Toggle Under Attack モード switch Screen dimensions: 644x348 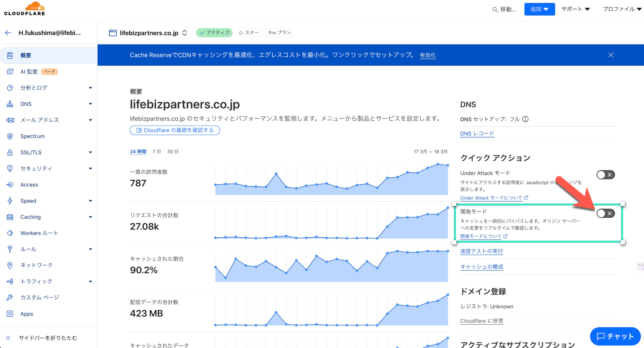click(605, 175)
